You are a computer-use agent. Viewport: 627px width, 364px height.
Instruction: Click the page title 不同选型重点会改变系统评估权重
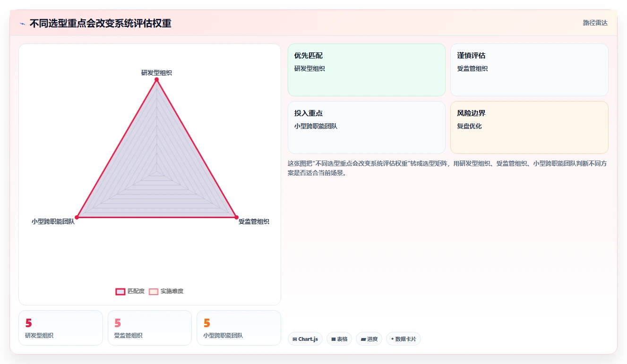click(x=100, y=24)
